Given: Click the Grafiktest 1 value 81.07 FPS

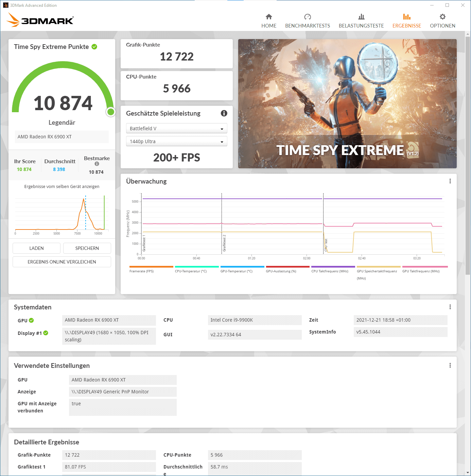Looking at the screenshot, I should tap(109, 467).
